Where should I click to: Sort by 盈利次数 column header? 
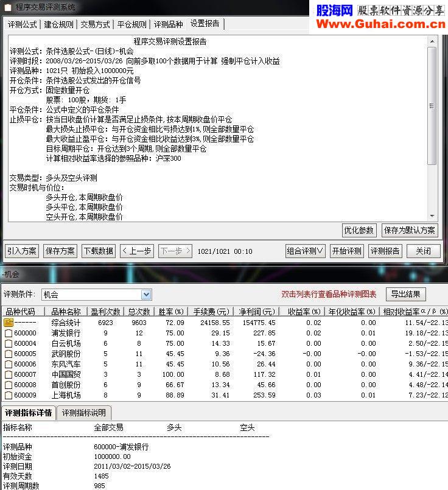click(105, 312)
